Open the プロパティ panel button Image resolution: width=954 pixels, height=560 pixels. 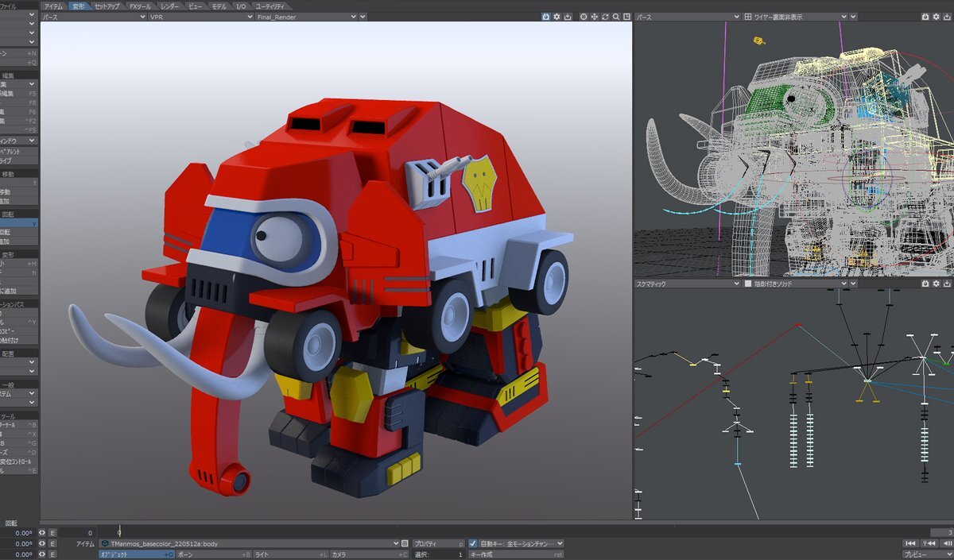tap(438, 544)
